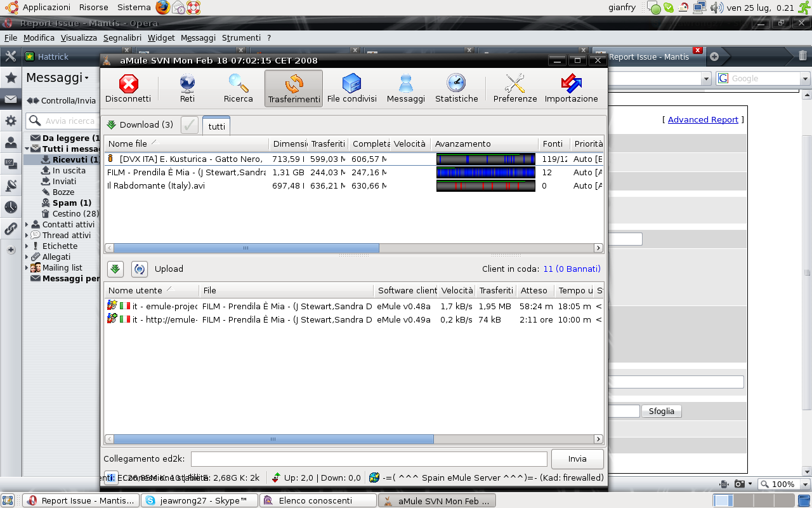Viewport: 812px width, 508px height.
Task: Open the Reti networks view
Action: (187, 88)
